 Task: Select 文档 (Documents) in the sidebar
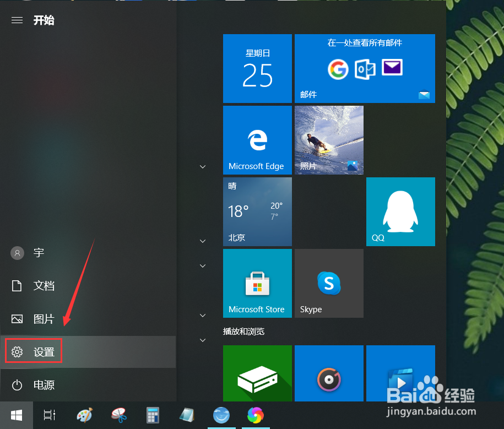(44, 285)
